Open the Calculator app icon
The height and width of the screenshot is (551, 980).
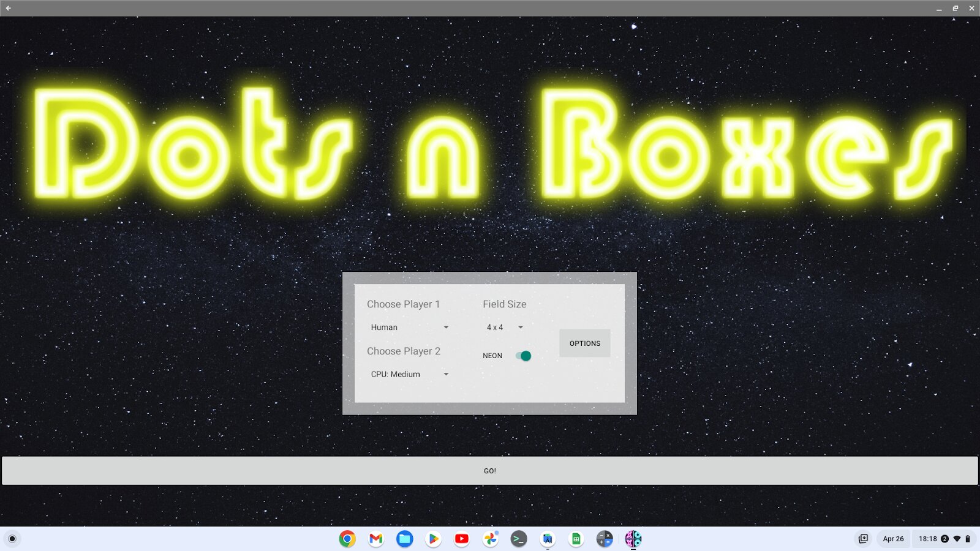point(605,539)
